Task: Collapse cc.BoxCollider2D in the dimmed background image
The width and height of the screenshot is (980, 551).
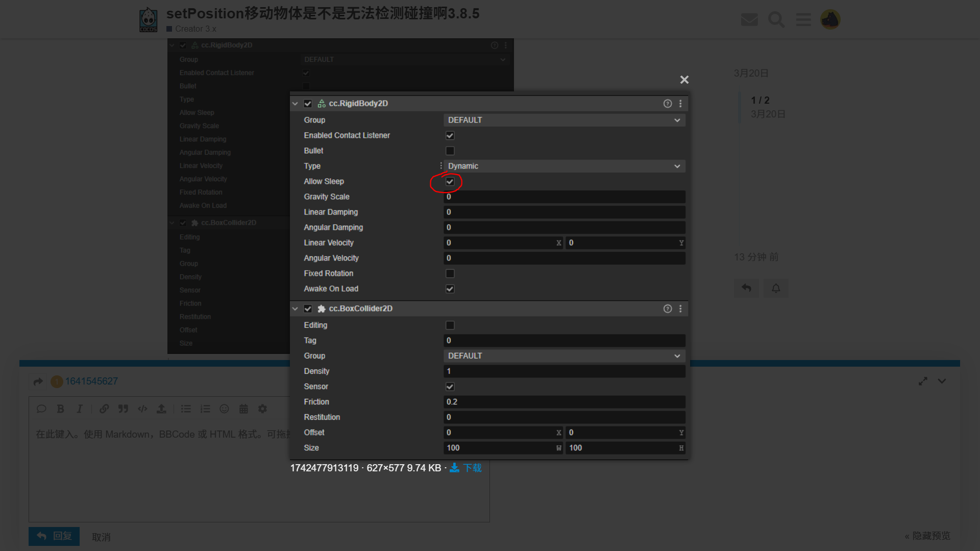Action: tap(172, 223)
